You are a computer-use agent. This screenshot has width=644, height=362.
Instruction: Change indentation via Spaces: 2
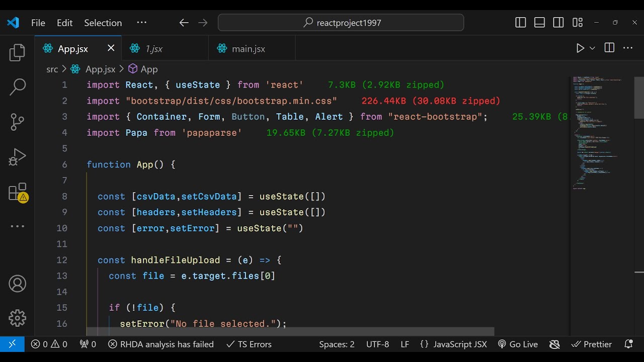[x=337, y=344]
